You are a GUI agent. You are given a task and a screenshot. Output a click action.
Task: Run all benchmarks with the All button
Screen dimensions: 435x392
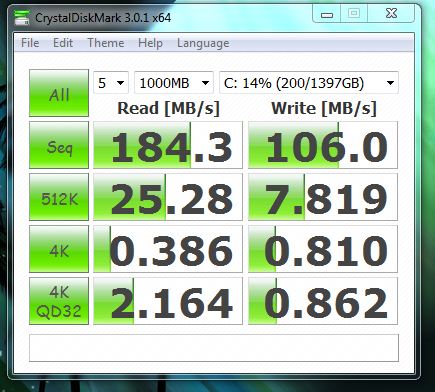click(59, 93)
